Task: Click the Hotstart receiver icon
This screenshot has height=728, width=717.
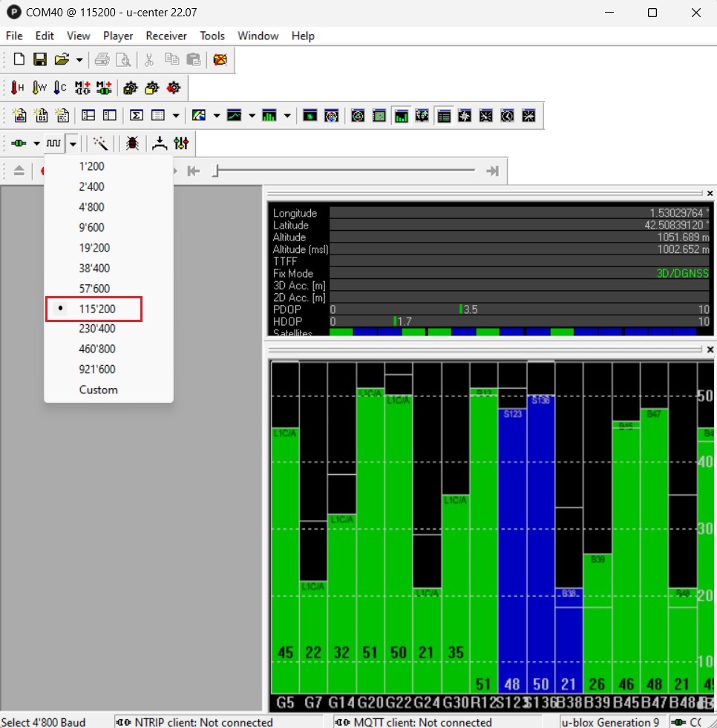Action: (x=17, y=88)
